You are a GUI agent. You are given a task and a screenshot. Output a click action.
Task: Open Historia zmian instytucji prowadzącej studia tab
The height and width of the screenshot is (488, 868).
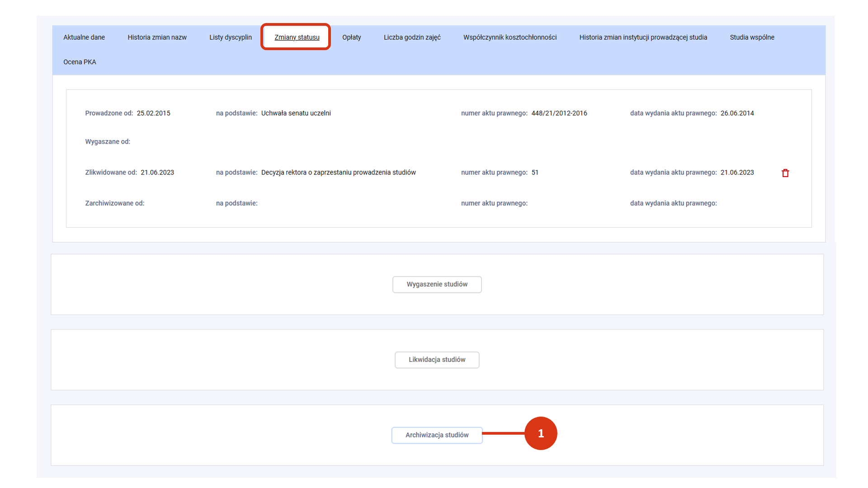click(643, 38)
